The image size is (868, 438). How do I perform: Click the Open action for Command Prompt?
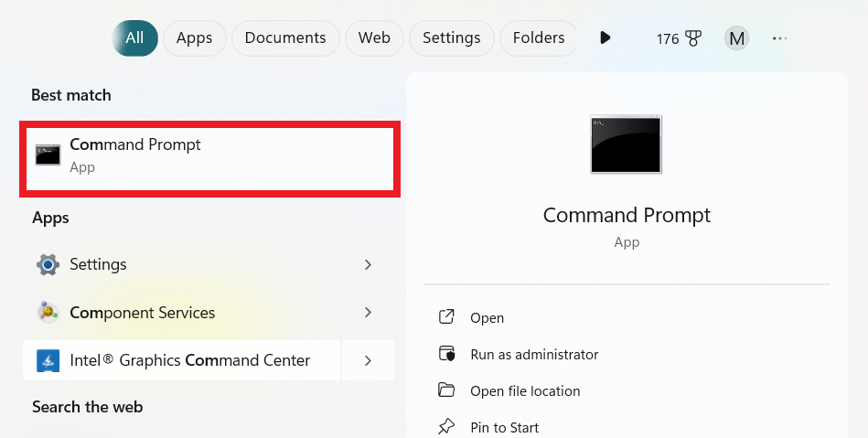coord(488,318)
